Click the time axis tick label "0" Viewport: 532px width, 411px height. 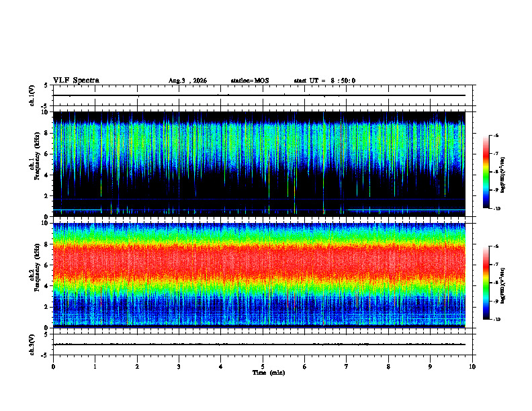pyautogui.click(x=53, y=367)
